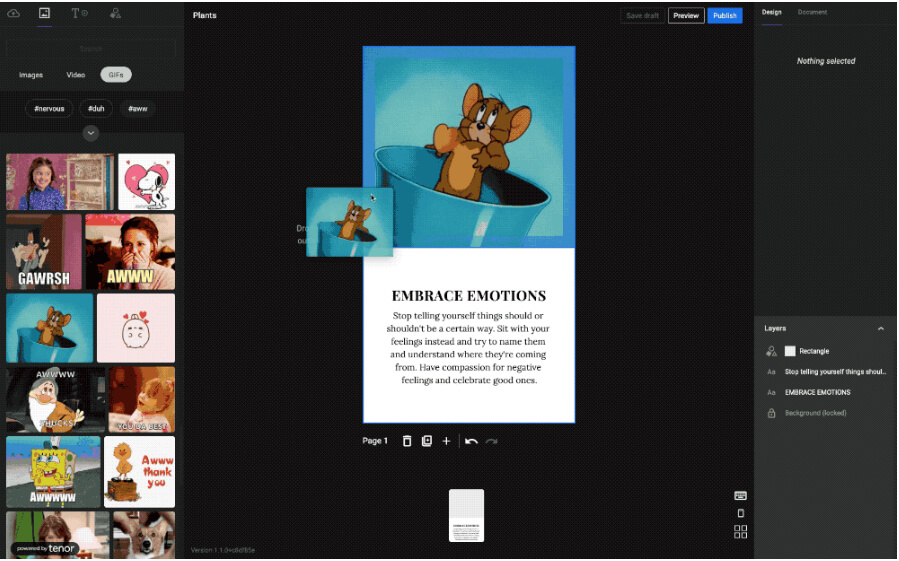
Task: Open the upload cloud tab
Action: pos(13,13)
